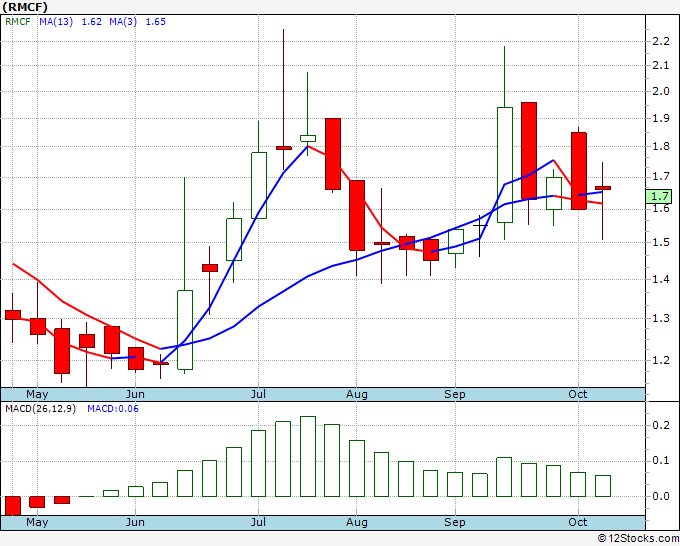Click the green RMCF legend label
Screen dimensions: 680x546
(18, 22)
